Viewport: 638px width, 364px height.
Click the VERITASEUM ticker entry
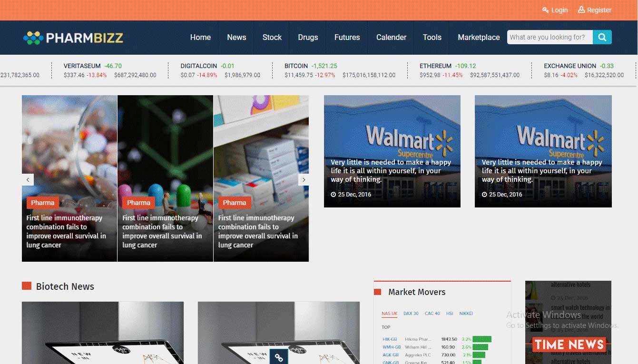110,70
